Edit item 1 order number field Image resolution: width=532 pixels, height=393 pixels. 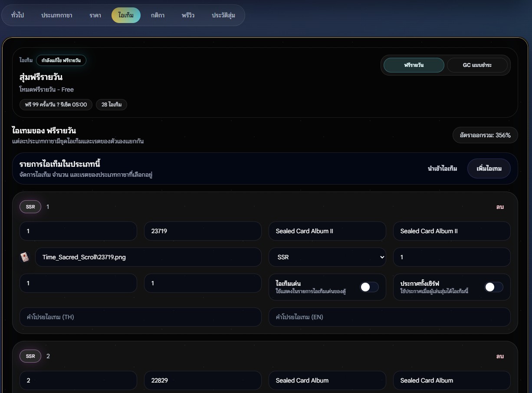point(78,231)
